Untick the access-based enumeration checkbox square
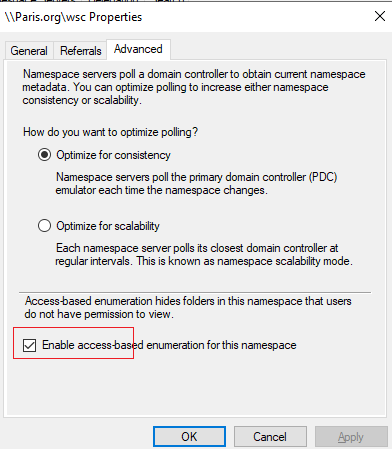 [29, 345]
